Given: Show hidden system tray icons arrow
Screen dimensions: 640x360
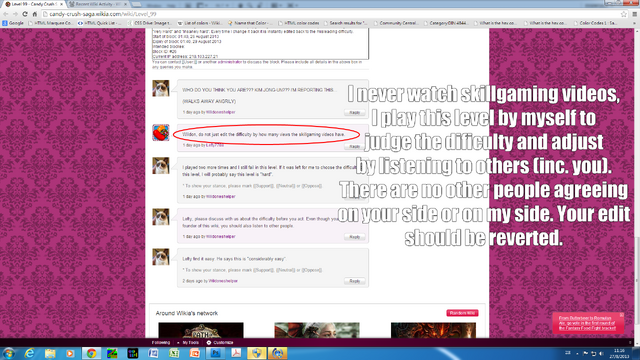Looking at the screenshot, I should [577, 353].
